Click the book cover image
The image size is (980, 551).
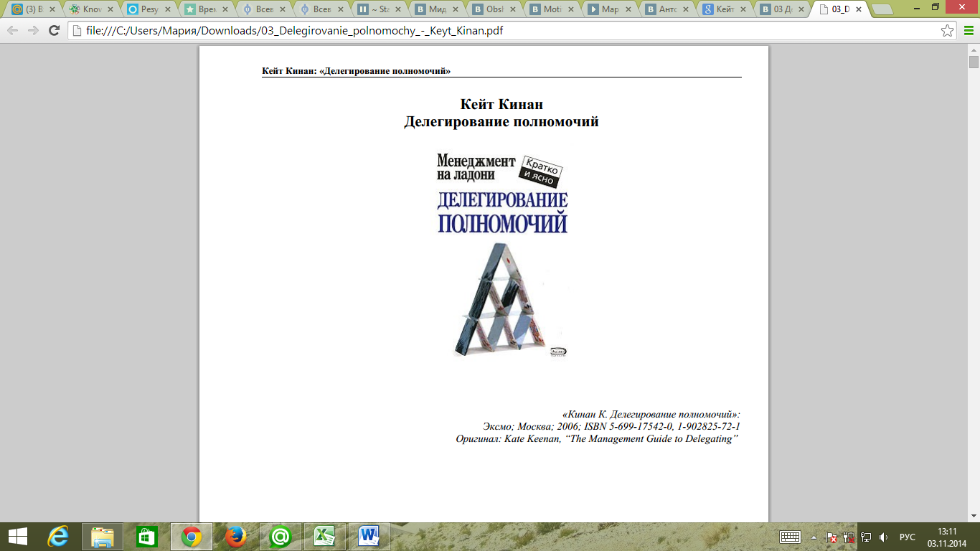coord(503,255)
